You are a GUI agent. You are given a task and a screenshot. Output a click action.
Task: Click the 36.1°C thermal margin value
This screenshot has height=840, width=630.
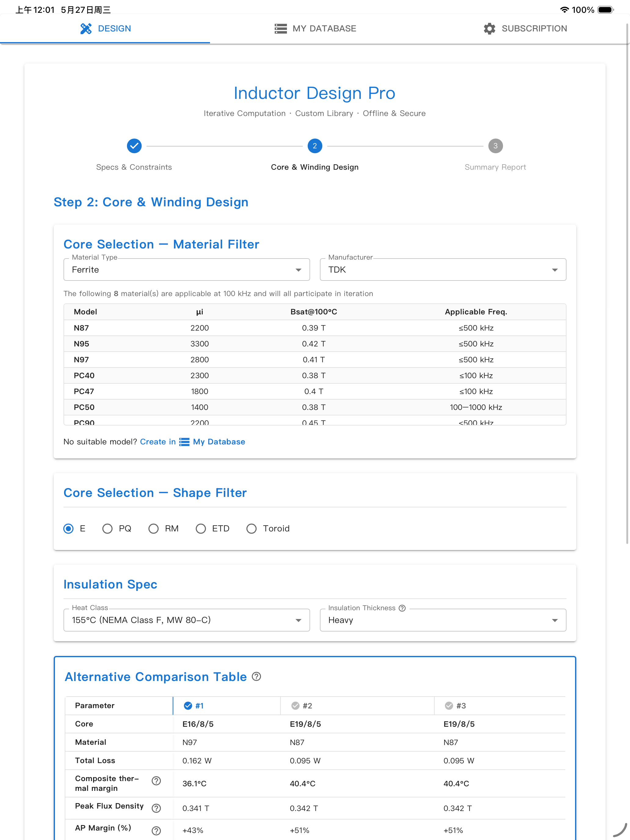(x=194, y=784)
